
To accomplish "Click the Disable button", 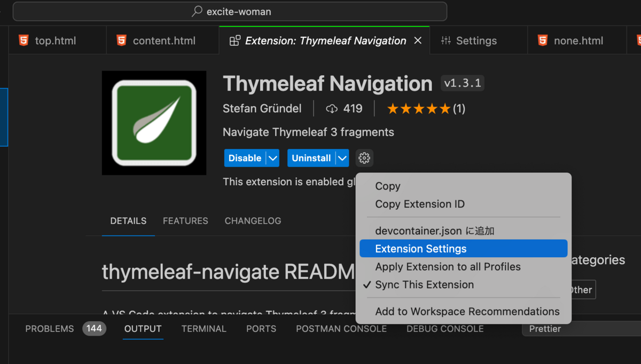I will coord(245,158).
